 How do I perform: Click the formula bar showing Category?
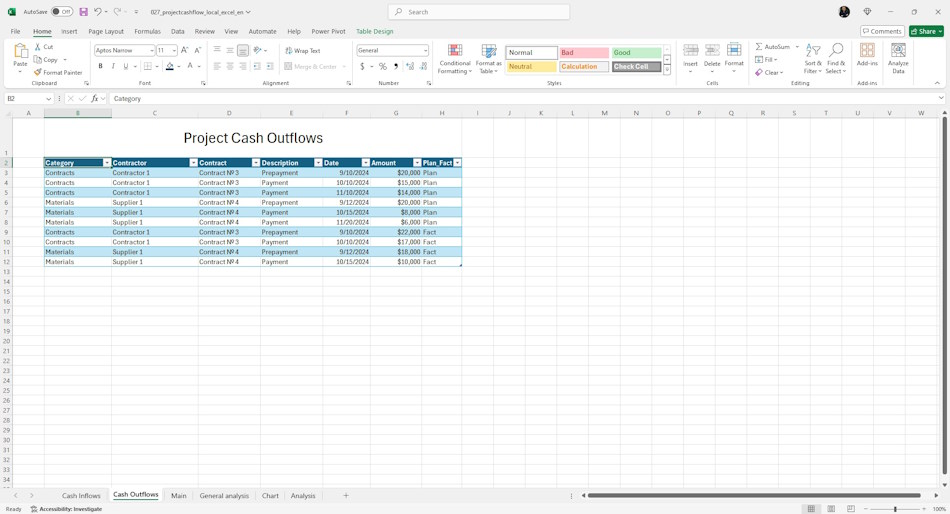[x=524, y=98]
